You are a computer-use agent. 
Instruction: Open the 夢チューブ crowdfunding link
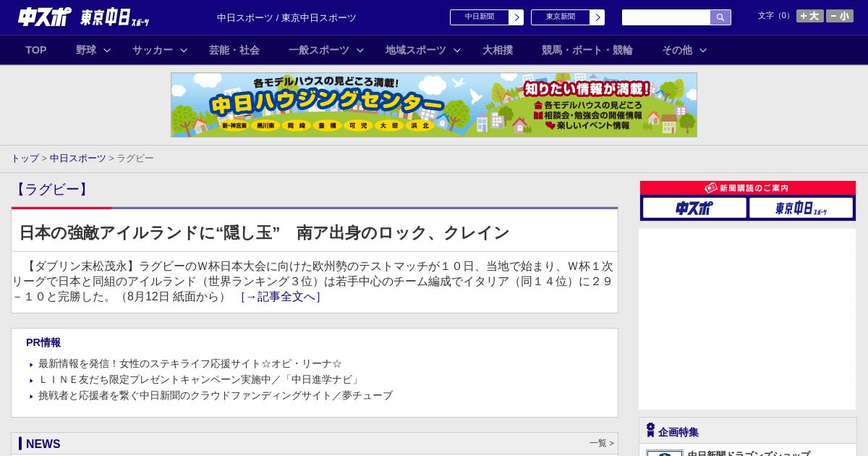pyautogui.click(x=216, y=395)
